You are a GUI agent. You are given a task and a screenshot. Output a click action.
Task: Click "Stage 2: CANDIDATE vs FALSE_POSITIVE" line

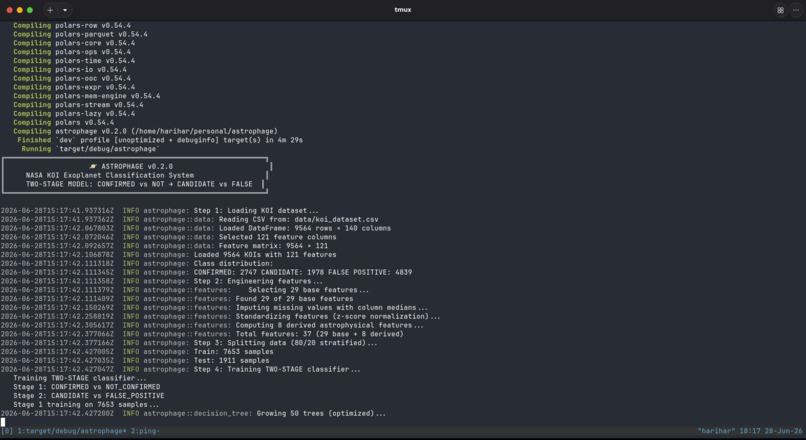pyautogui.click(x=89, y=396)
